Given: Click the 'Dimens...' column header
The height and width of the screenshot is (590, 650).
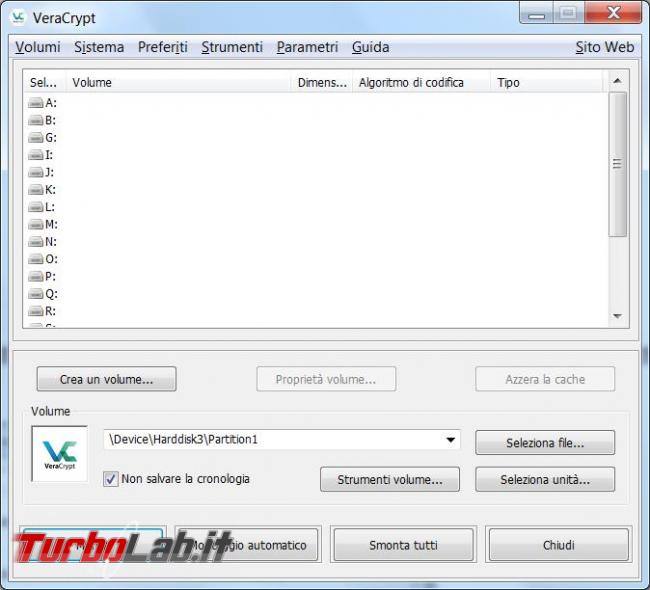Looking at the screenshot, I should pos(322,82).
